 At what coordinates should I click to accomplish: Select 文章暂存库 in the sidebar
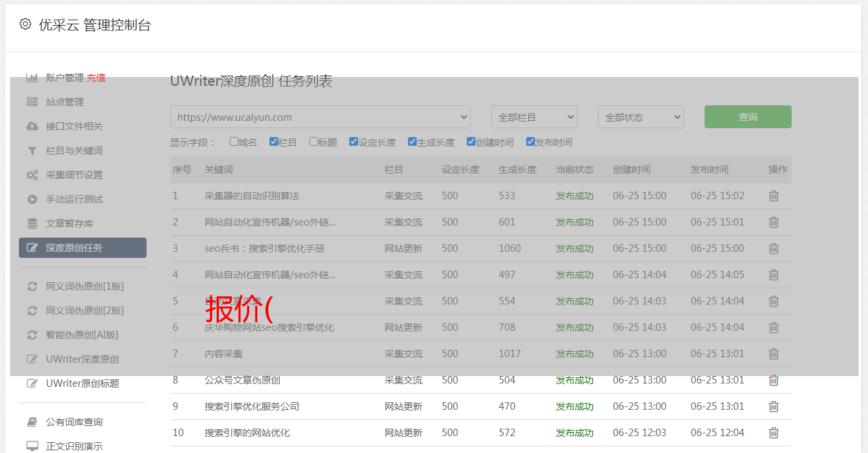[70, 223]
